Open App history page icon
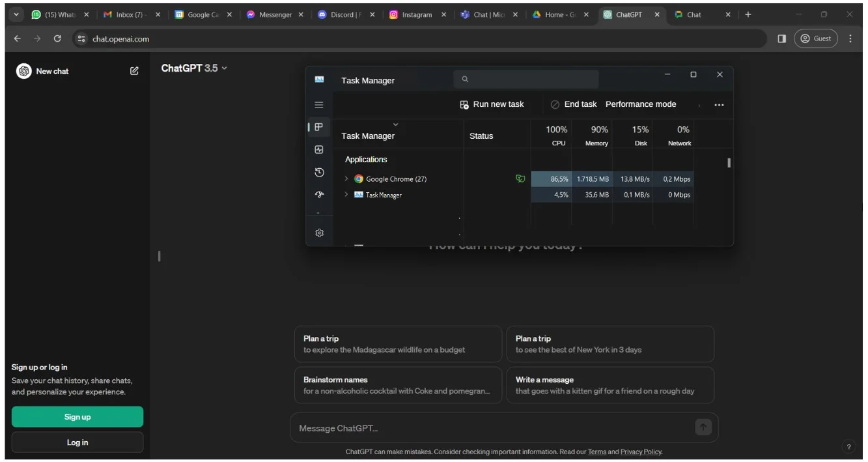Screen dimensions: 868x462 [319, 173]
